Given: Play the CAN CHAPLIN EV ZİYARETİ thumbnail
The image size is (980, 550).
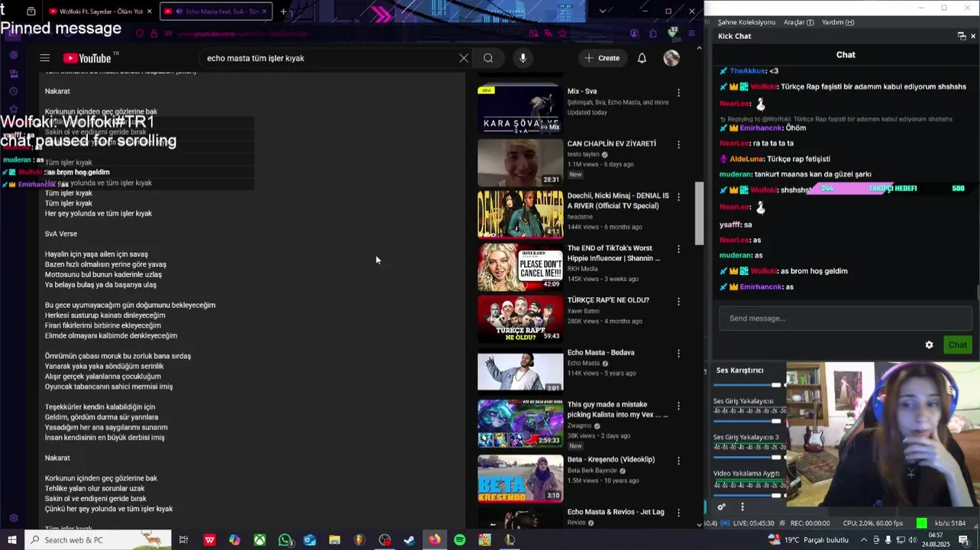Looking at the screenshot, I should [x=520, y=162].
